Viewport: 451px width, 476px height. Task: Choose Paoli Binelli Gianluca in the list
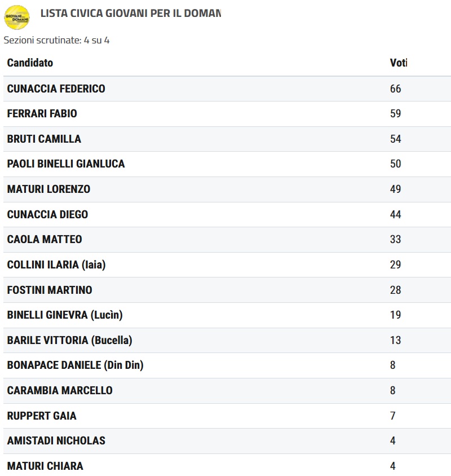pos(66,164)
